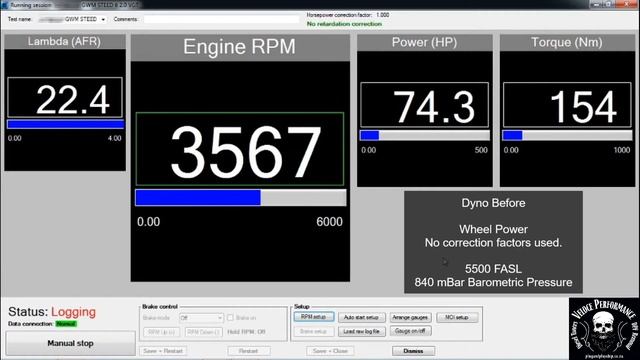Click the 'No retardation correction' text
The height and width of the screenshot is (360, 640).
coord(344,24)
